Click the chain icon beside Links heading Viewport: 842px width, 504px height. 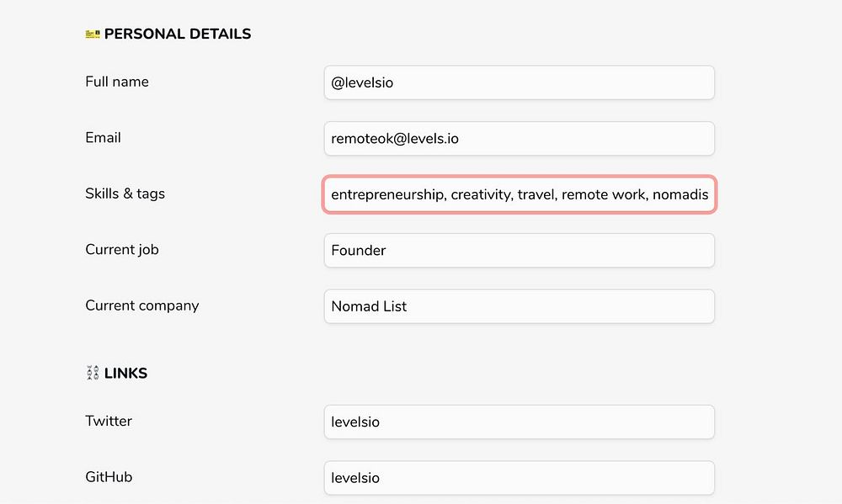pyautogui.click(x=93, y=374)
